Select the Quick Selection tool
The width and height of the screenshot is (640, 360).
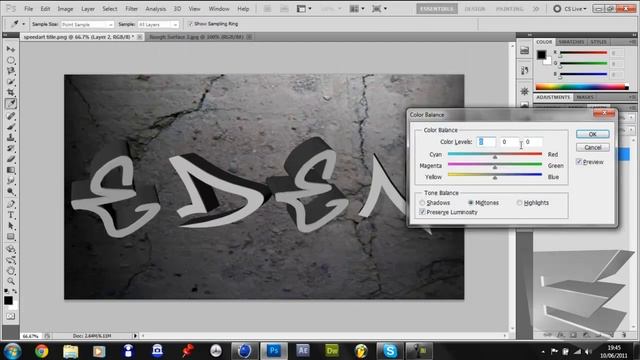pos(11,82)
